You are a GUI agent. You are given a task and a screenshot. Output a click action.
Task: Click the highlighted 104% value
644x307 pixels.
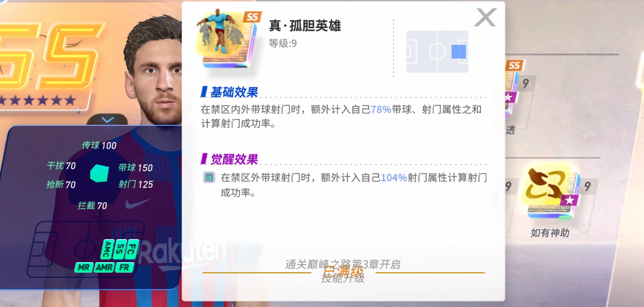coord(394,177)
